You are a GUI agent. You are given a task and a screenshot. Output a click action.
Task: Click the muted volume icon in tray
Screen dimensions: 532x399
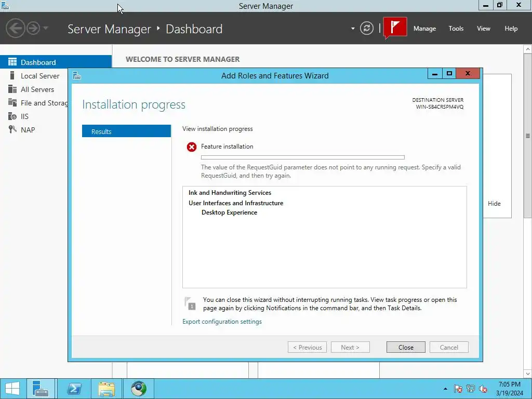(x=483, y=389)
